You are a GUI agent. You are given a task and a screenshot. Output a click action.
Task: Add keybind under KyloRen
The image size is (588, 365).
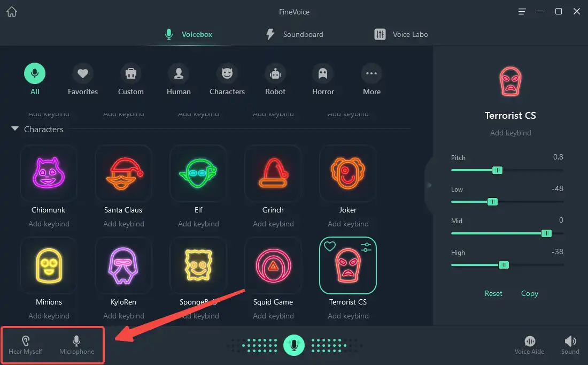tap(123, 316)
